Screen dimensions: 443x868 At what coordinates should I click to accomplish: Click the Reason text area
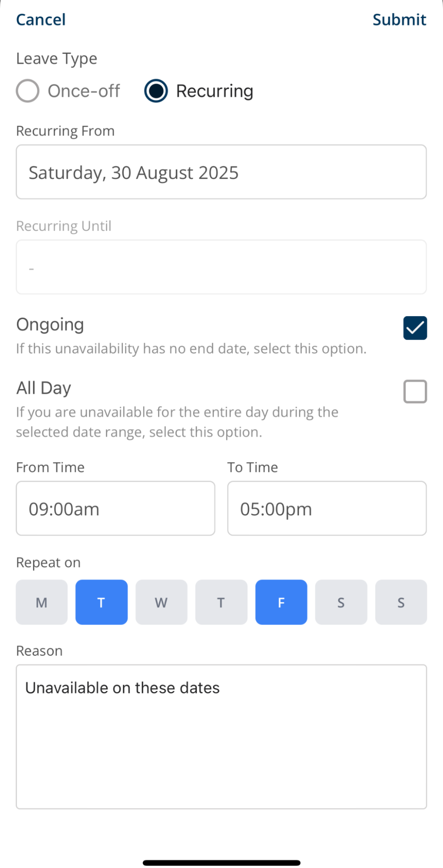click(221, 736)
